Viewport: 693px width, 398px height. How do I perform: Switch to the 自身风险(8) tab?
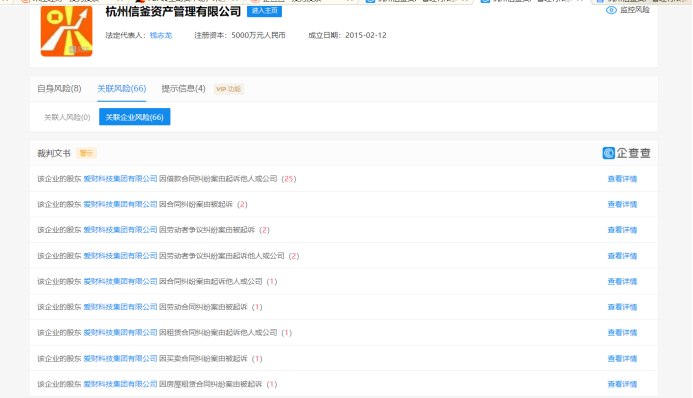coord(59,88)
